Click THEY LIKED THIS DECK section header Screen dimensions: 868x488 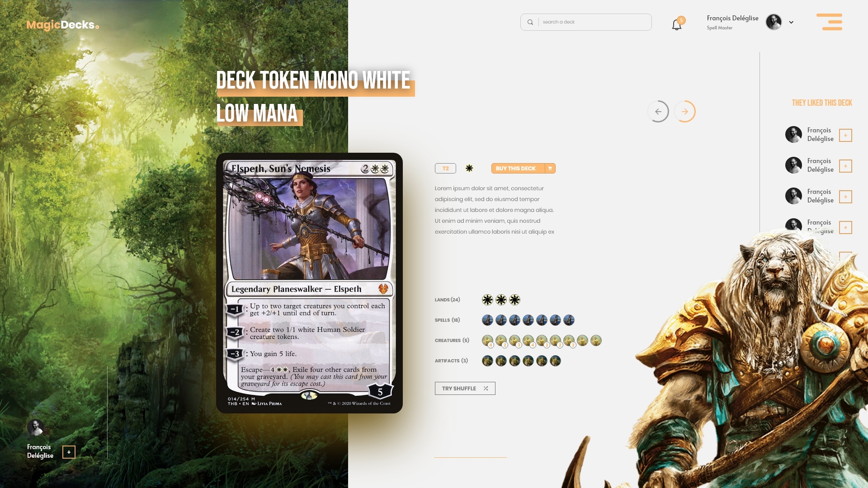[821, 103]
